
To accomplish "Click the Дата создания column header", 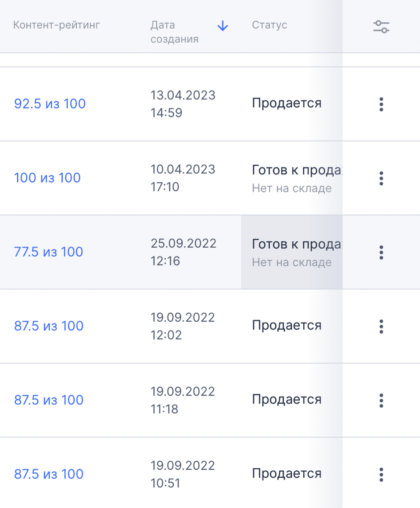I will click(x=175, y=32).
